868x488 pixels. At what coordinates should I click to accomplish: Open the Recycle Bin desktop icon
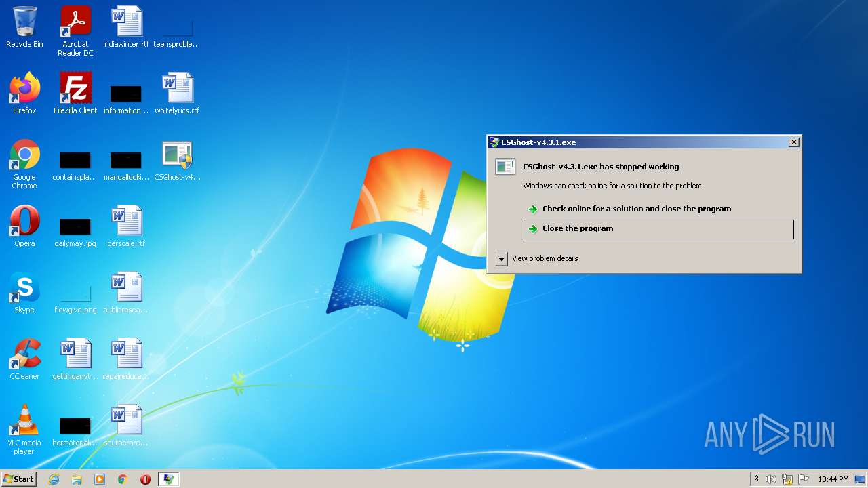click(24, 27)
